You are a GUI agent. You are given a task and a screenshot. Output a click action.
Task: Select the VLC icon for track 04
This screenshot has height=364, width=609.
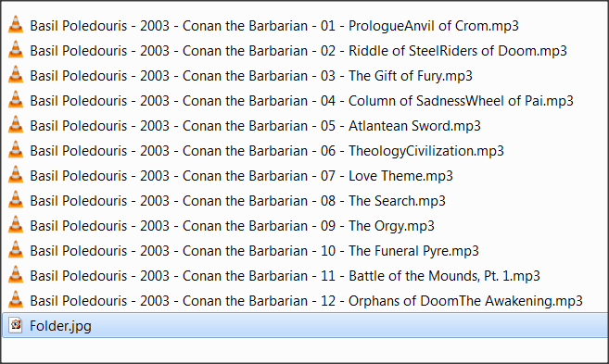(x=16, y=100)
